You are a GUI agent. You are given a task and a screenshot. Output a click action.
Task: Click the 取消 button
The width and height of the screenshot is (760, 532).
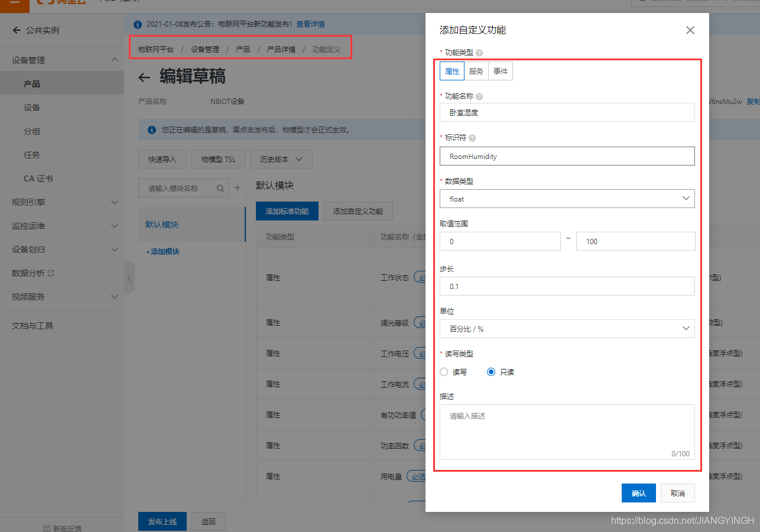point(677,493)
